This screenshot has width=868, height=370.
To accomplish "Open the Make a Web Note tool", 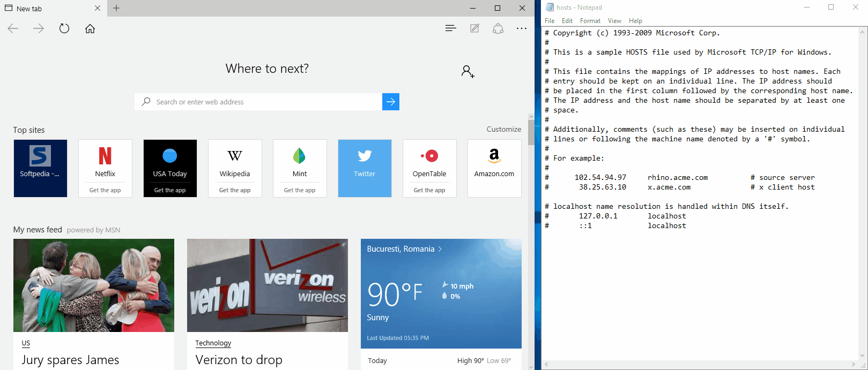I will click(474, 28).
